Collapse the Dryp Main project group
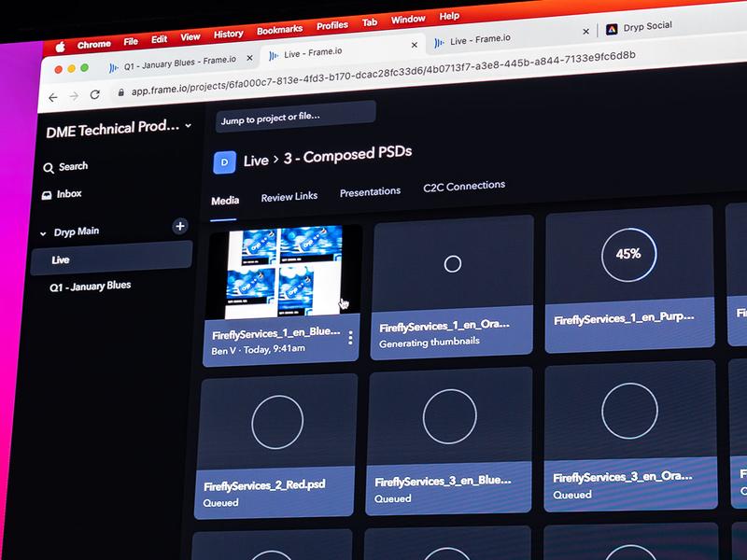The height and width of the screenshot is (560, 747). (x=42, y=232)
